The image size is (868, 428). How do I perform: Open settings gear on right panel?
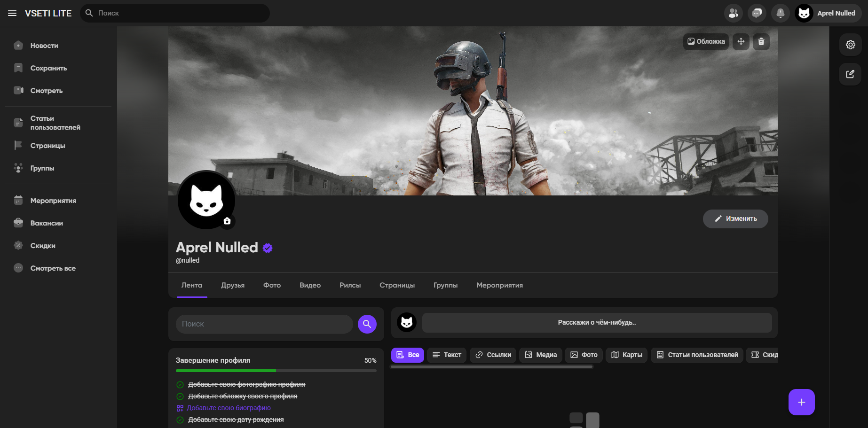850,45
